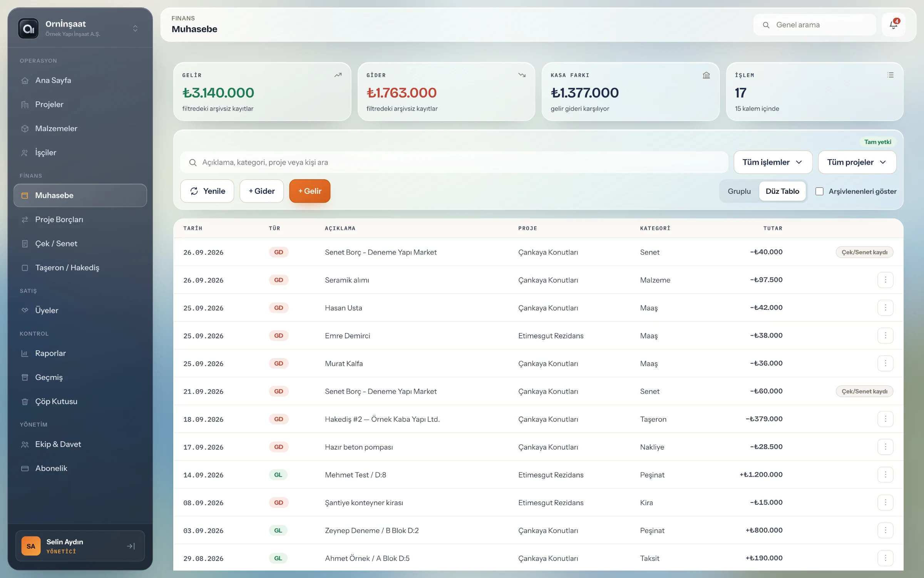The image size is (924, 578).
Task: Click the list icon on the İşlem card
Action: [x=891, y=75]
